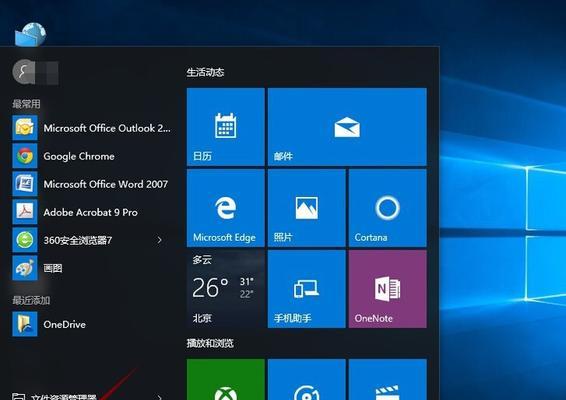The width and height of the screenshot is (566, 400).
Task: Select the 生活动态 group heading
Action: pos(205,72)
